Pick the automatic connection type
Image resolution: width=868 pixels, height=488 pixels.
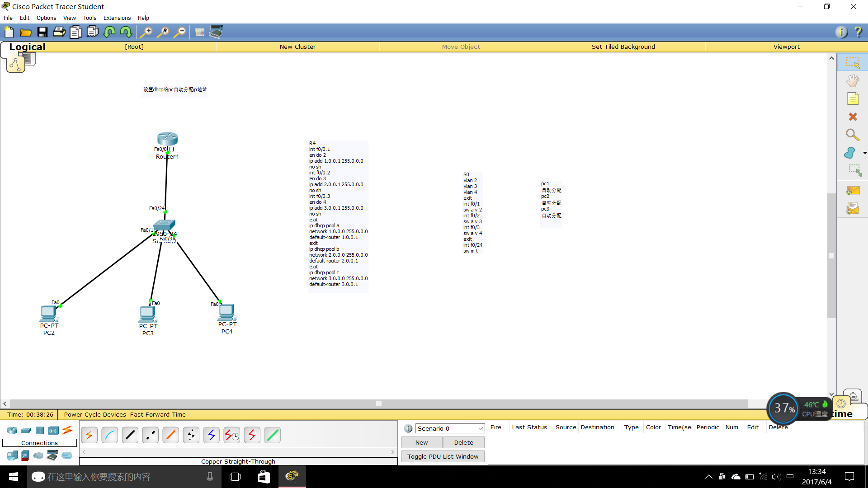90,435
